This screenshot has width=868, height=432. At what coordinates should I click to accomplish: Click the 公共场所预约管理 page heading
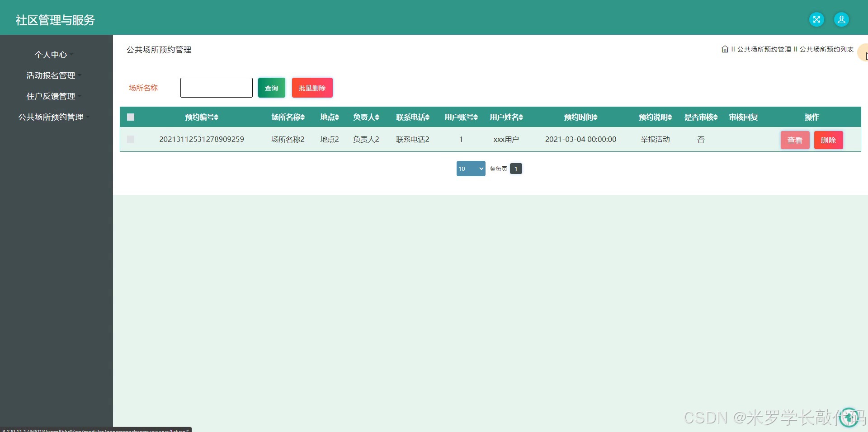[159, 50]
